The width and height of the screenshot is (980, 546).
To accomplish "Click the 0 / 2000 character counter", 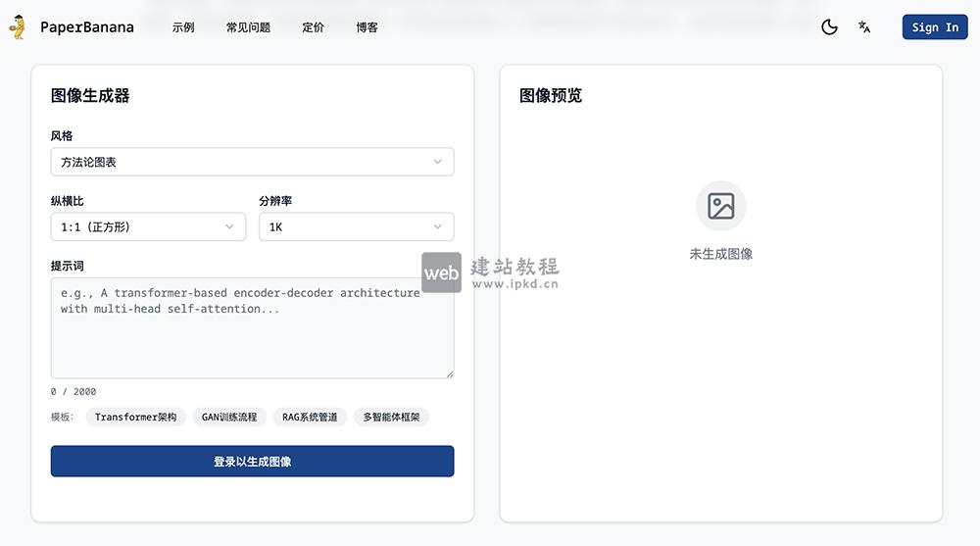I will (x=73, y=391).
